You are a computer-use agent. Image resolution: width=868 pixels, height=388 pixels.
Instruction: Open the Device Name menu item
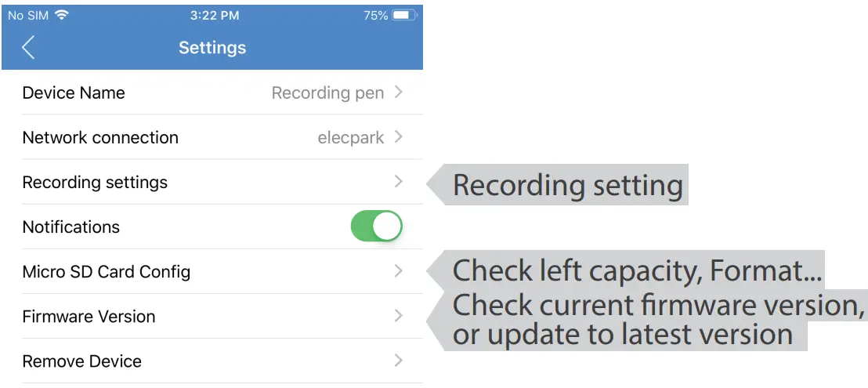click(x=74, y=92)
